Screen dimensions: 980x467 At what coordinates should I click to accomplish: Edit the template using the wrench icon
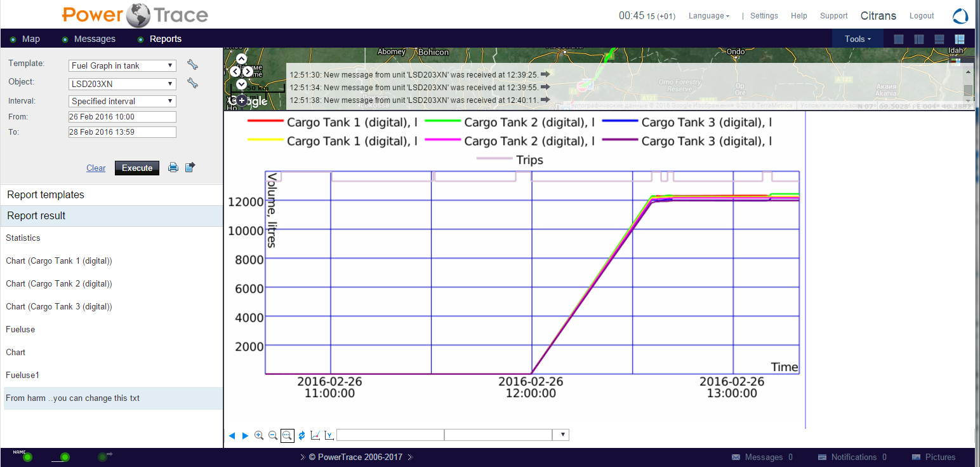[192, 65]
